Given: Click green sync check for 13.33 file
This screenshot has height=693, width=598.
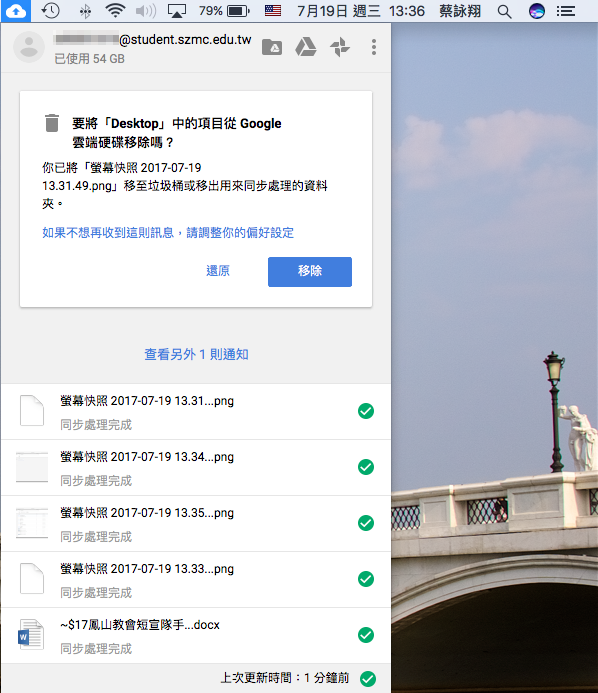Looking at the screenshot, I should [366, 579].
